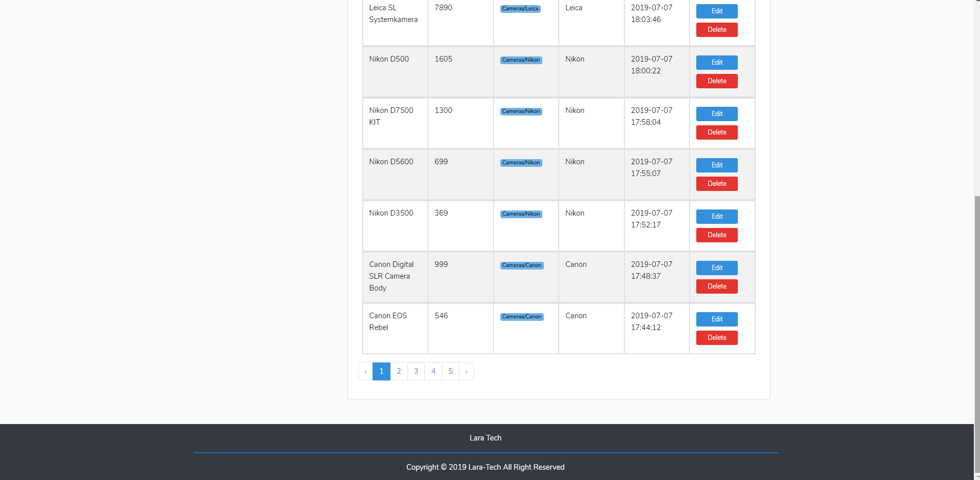Click the price value 1605
This screenshot has width=980, height=480.
pos(443,59)
